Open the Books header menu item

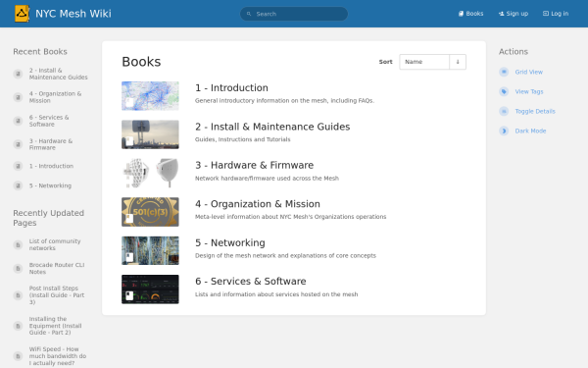[x=471, y=14]
